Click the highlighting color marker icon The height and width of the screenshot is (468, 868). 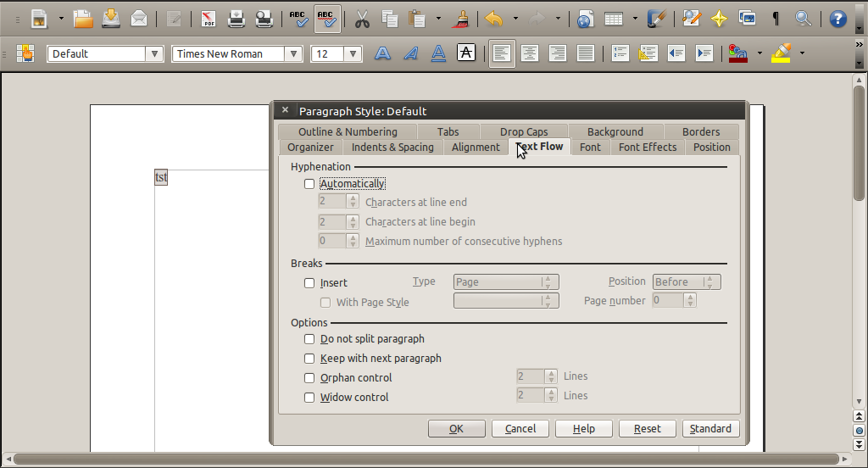pos(782,53)
